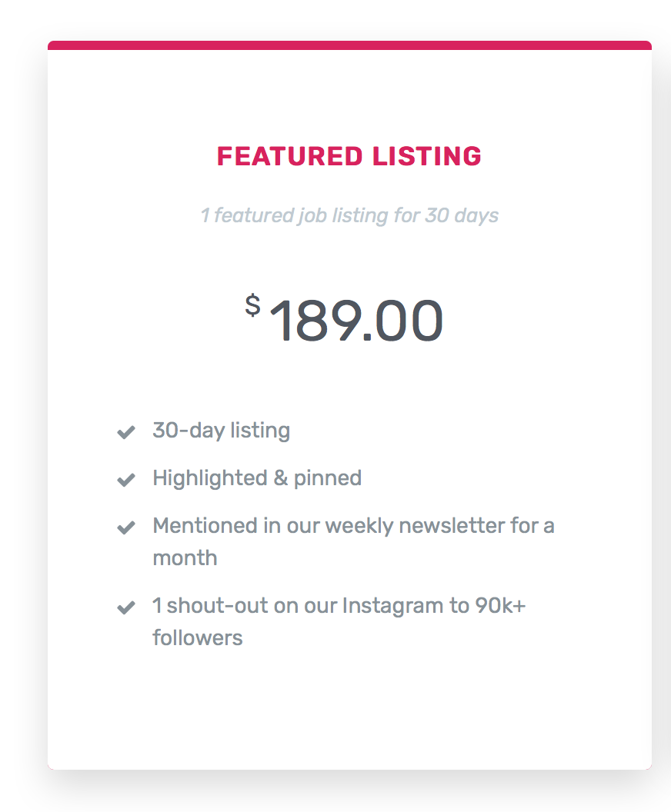Click the cents portion .00 of the price

tap(402, 321)
